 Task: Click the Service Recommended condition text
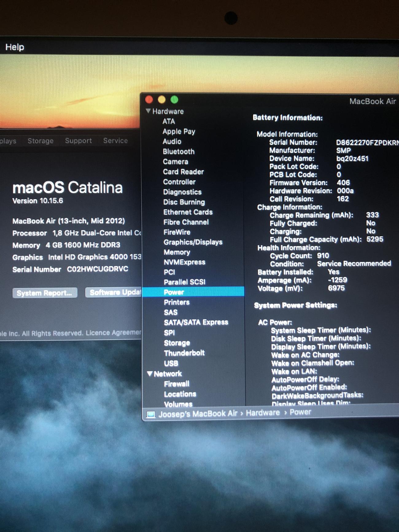354,263
